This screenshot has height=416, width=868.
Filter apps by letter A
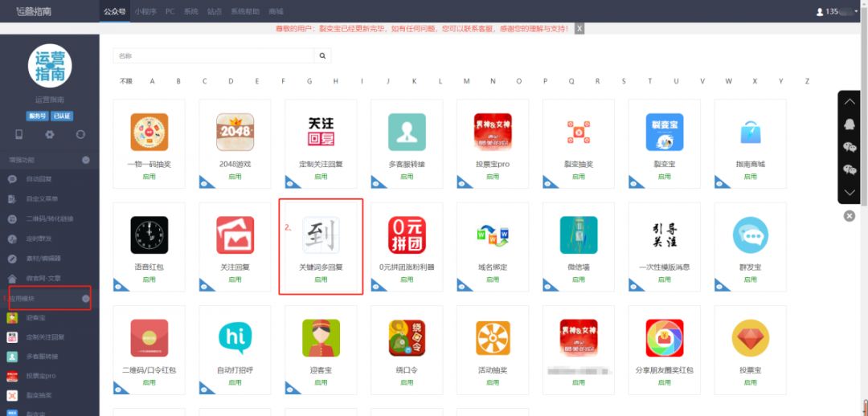(x=152, y=81)
